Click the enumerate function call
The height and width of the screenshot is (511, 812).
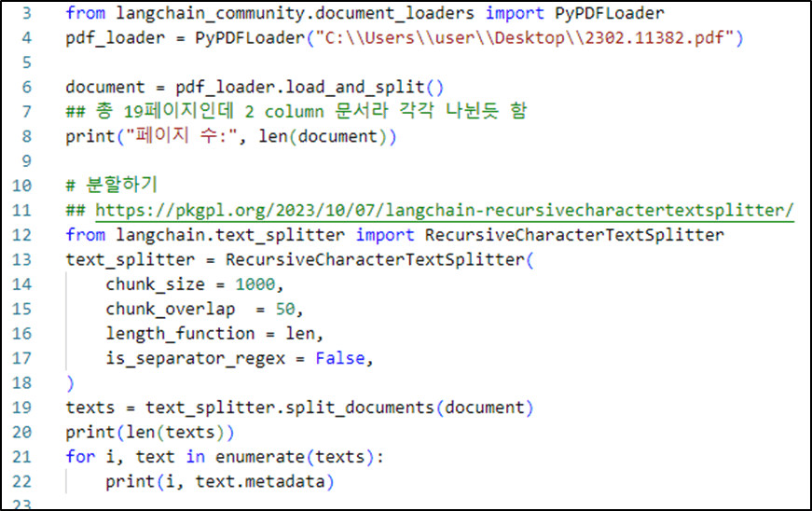click(x=260, y=457)
